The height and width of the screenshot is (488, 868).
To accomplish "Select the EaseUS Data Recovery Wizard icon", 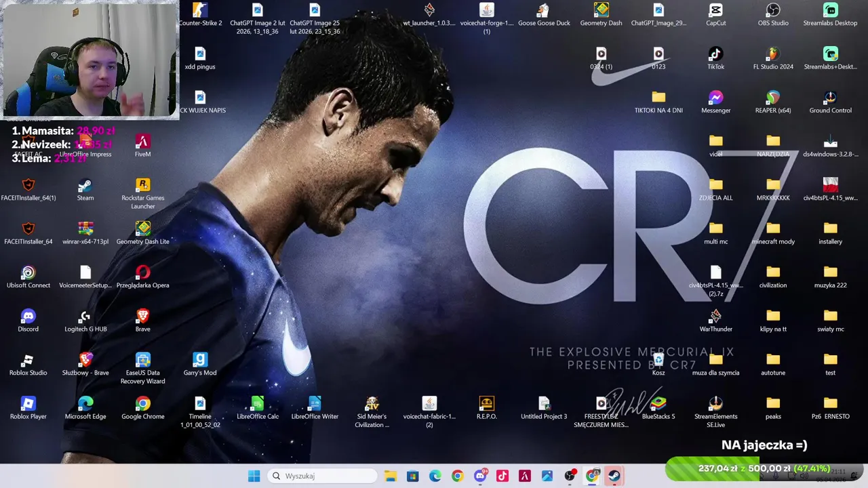I will click(x=142, y=368).
